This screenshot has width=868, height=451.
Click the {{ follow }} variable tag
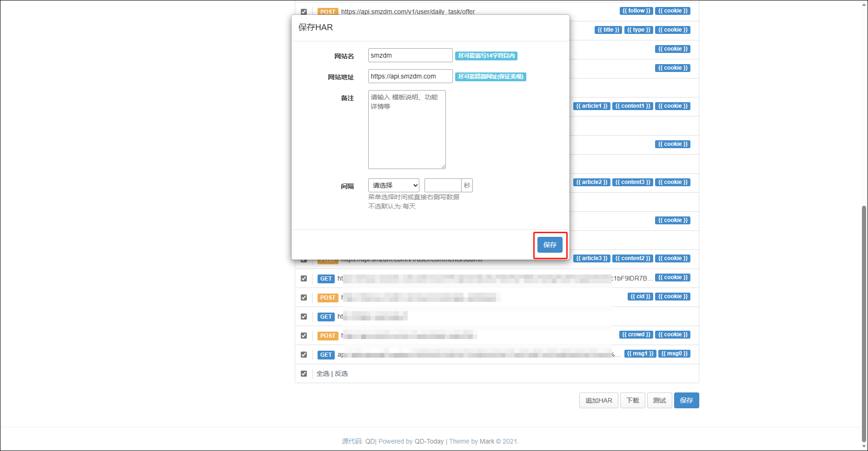pos(636,11)
